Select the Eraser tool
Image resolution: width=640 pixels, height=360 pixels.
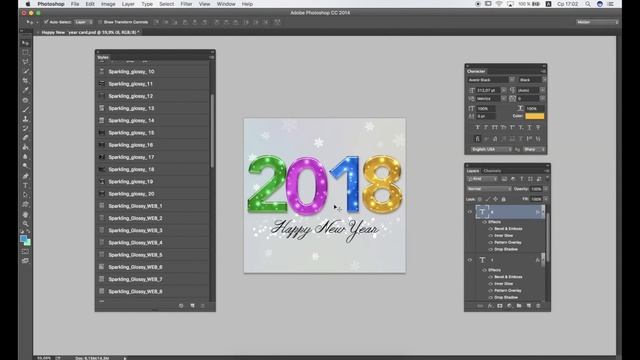pyautogui.click(x=25, y=138)
